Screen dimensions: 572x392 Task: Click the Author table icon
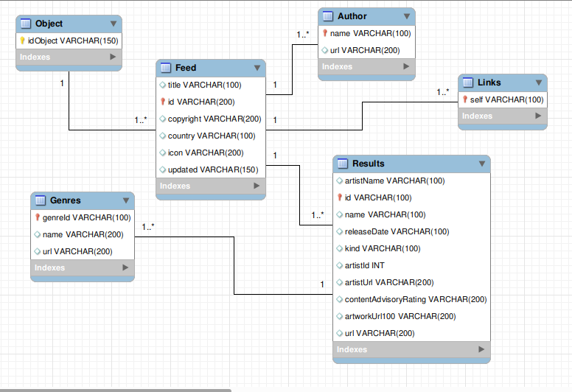point(328,16)
